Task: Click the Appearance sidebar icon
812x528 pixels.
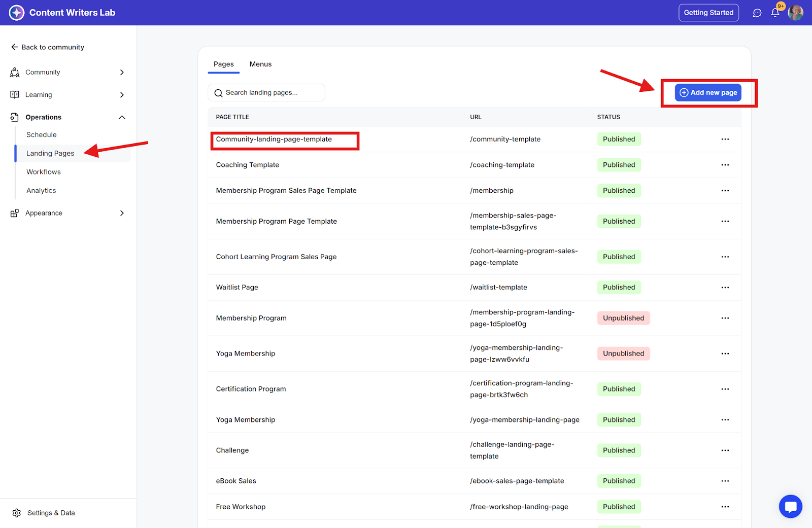Action: pyautogui.click(x=15, y=213)
